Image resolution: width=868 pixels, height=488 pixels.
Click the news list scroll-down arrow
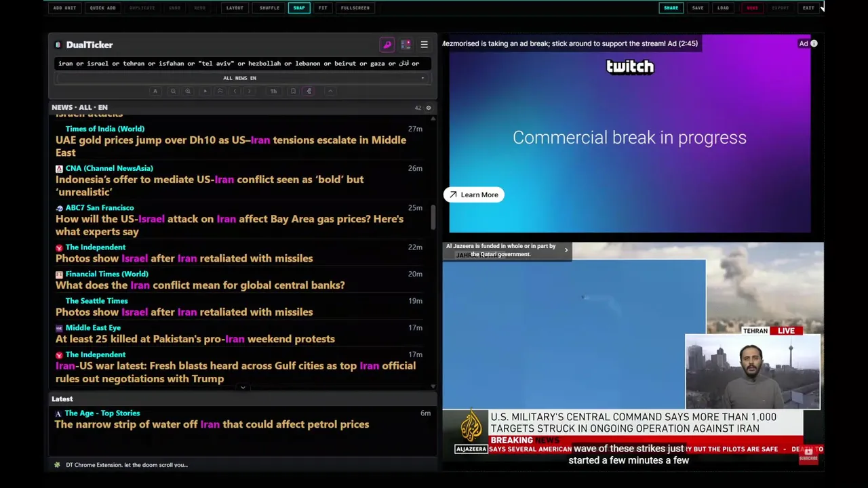[x=433, y=387]
